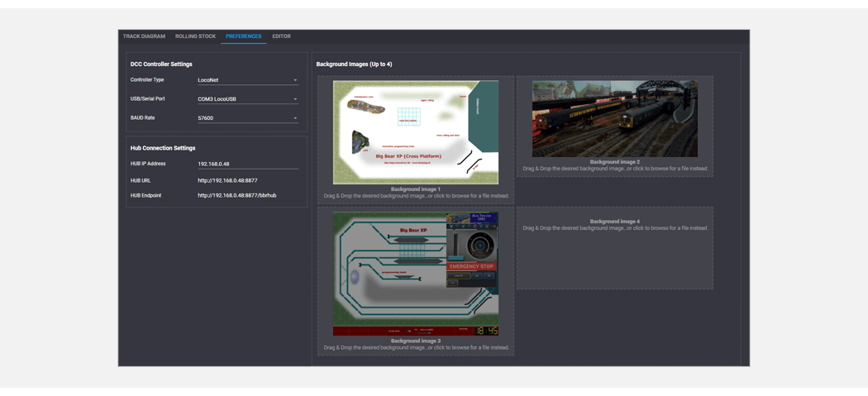Click the HUB Endpoint bbrhub URL

[236, 196]
